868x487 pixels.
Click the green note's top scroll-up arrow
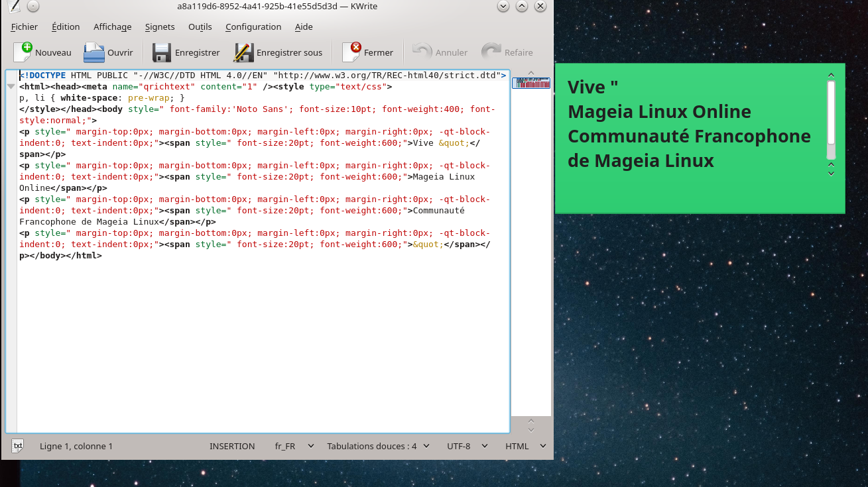point(831,76)
